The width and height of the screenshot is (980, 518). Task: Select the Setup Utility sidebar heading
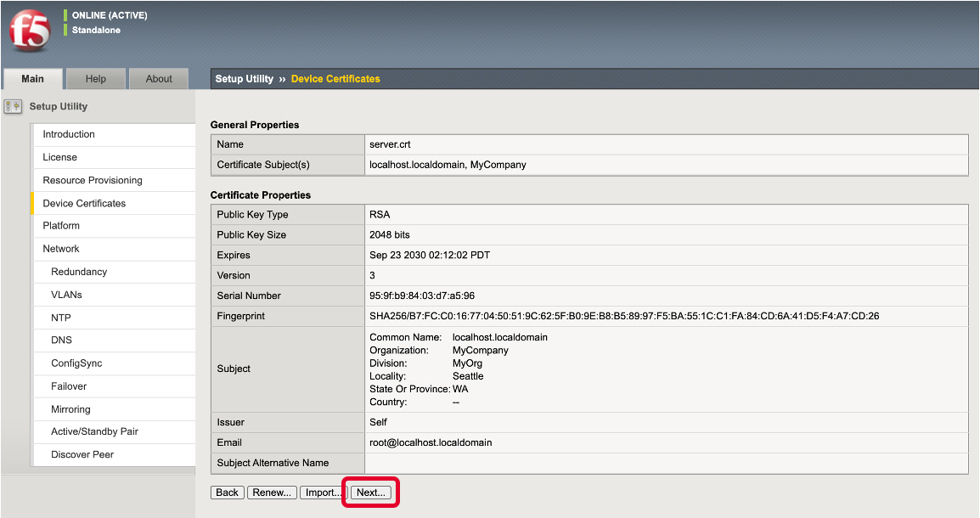58,106
